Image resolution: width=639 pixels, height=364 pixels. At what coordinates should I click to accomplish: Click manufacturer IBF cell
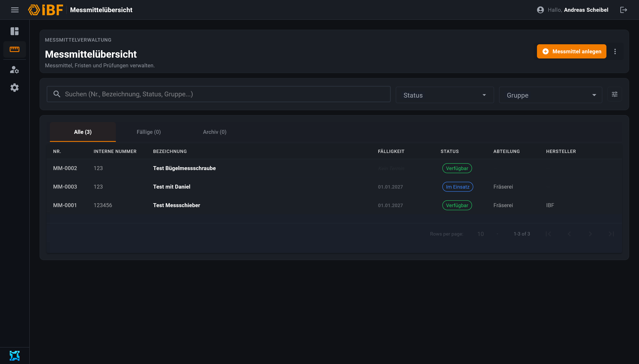click(x=550, y=205)
